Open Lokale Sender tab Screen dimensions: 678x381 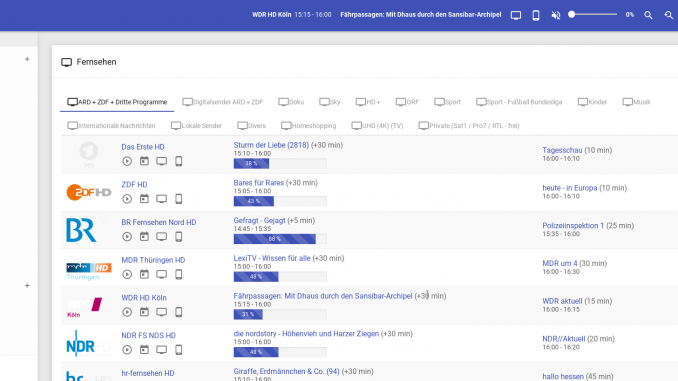(196, 126)
